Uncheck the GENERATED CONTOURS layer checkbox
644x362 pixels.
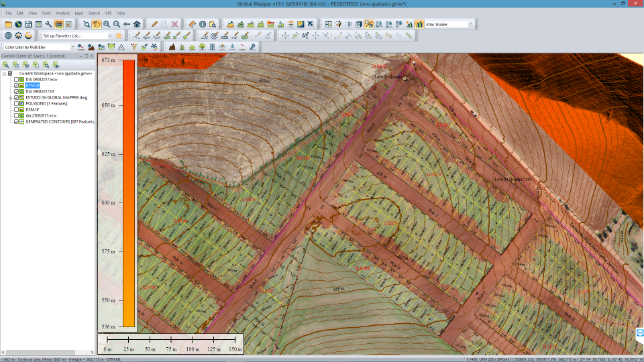click(x=16, y=121)
